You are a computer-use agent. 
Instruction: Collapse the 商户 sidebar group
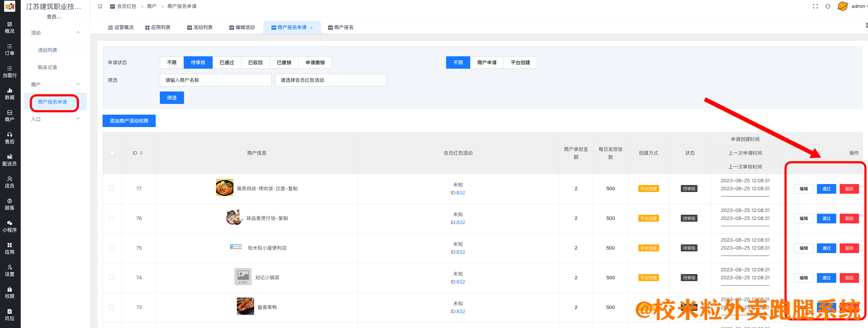55,84
